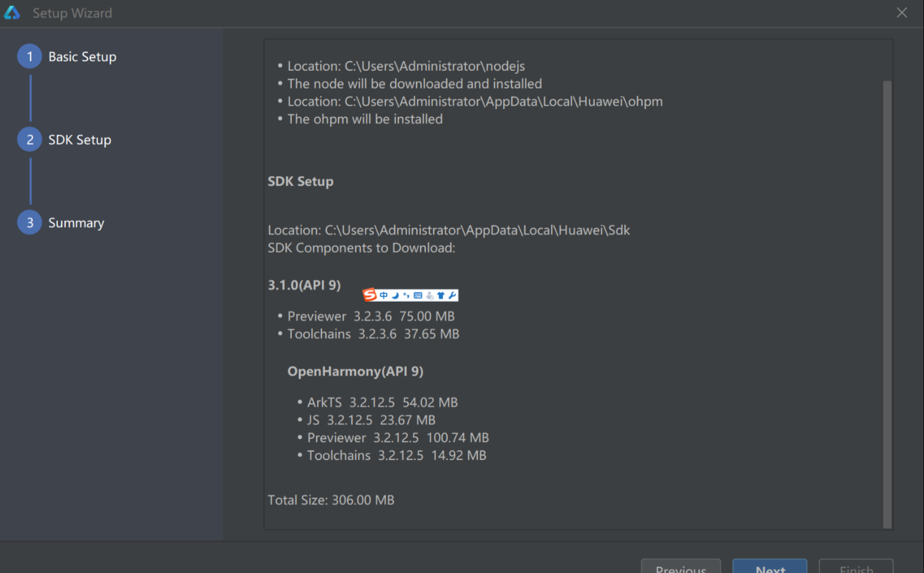Click the DevEco Studio logo in title bar
This screenshot has width=924, height=573.
click(x=12, y=13)
